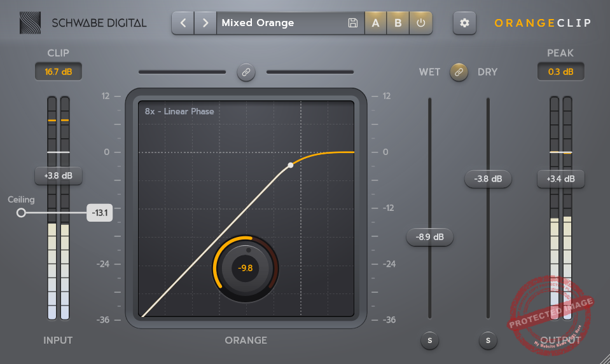
Task: Click the Orange knob showing -9.8
Action: [246, 268]
